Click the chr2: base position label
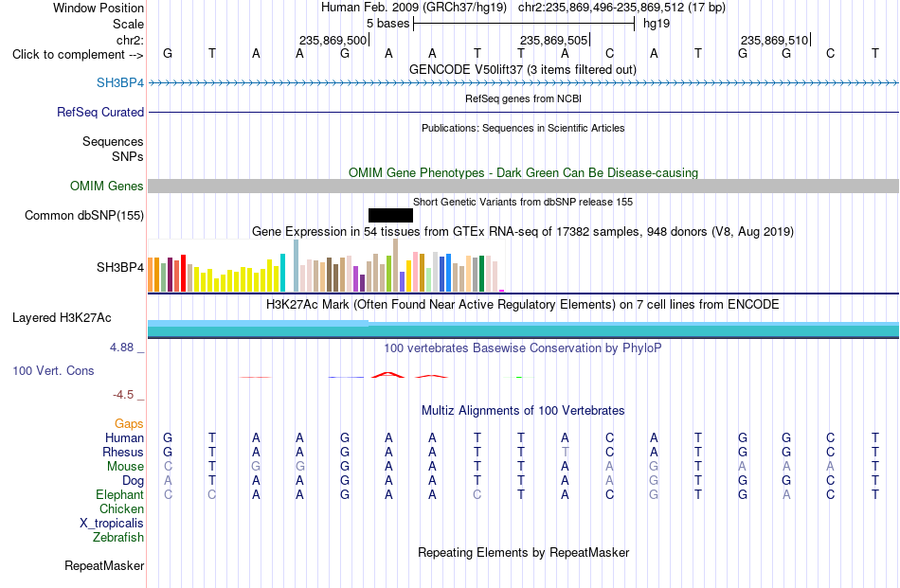The height and width of the screenshot is (588, 900). (x=130, y=40)
